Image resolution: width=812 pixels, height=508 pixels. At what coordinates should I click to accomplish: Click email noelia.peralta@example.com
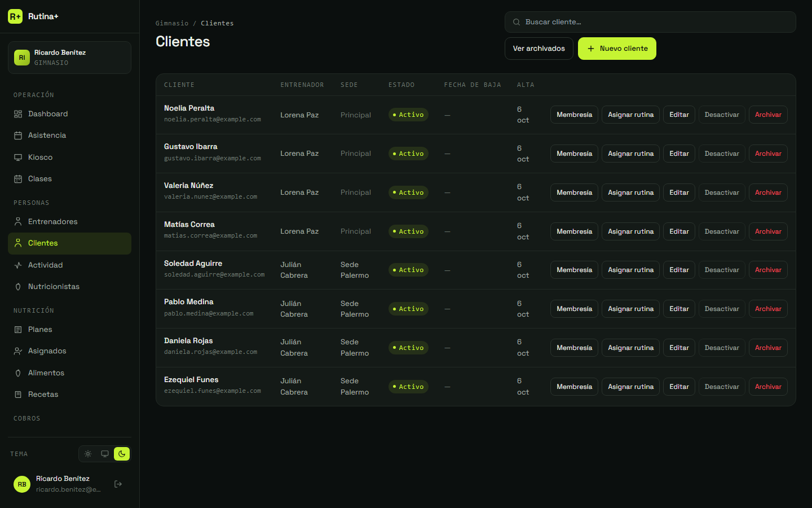click(213, 120)
